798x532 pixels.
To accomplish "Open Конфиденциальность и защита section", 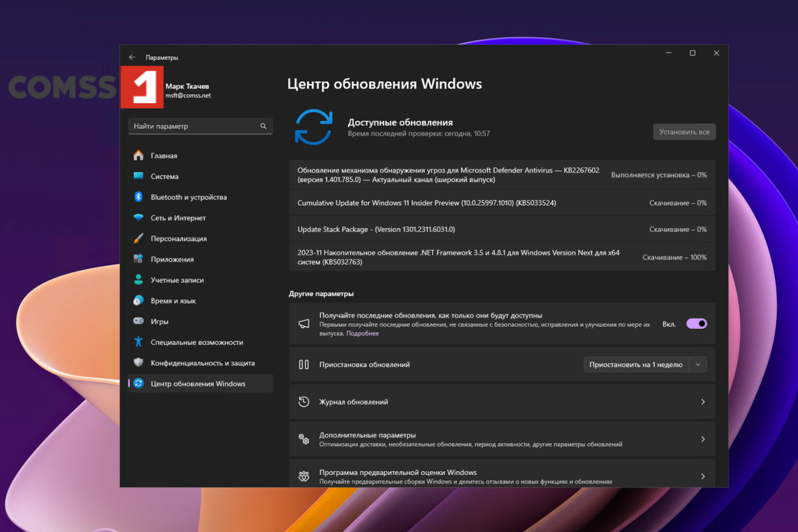I will (201, 363).
